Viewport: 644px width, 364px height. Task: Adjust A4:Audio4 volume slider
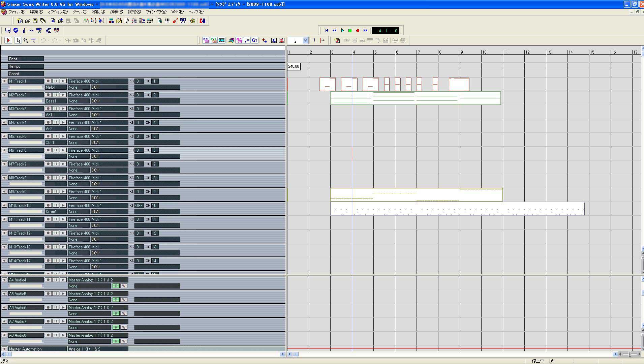click(x=26, y=286)
